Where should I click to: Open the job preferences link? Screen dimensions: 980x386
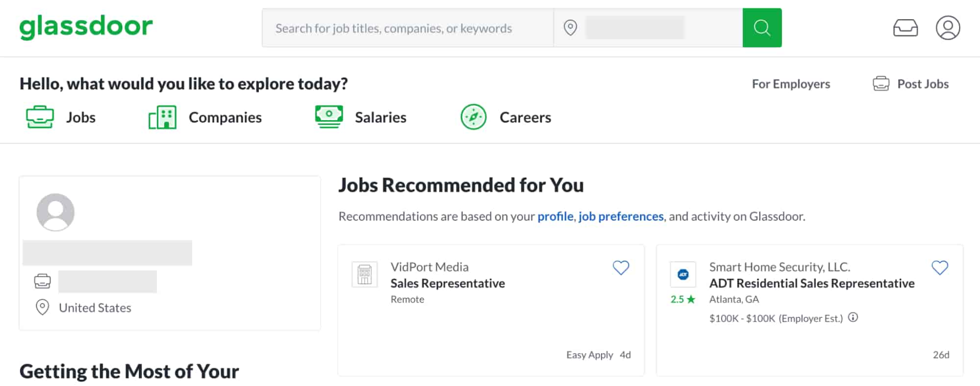tap(621, 216)
